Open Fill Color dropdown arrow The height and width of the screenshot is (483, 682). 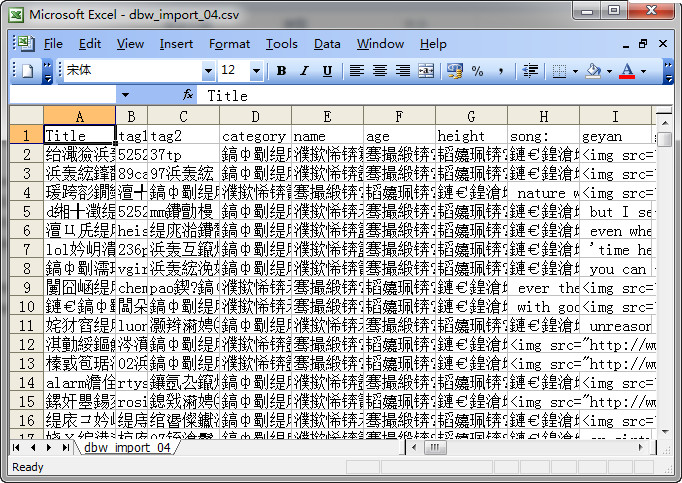tap(609, 71)
